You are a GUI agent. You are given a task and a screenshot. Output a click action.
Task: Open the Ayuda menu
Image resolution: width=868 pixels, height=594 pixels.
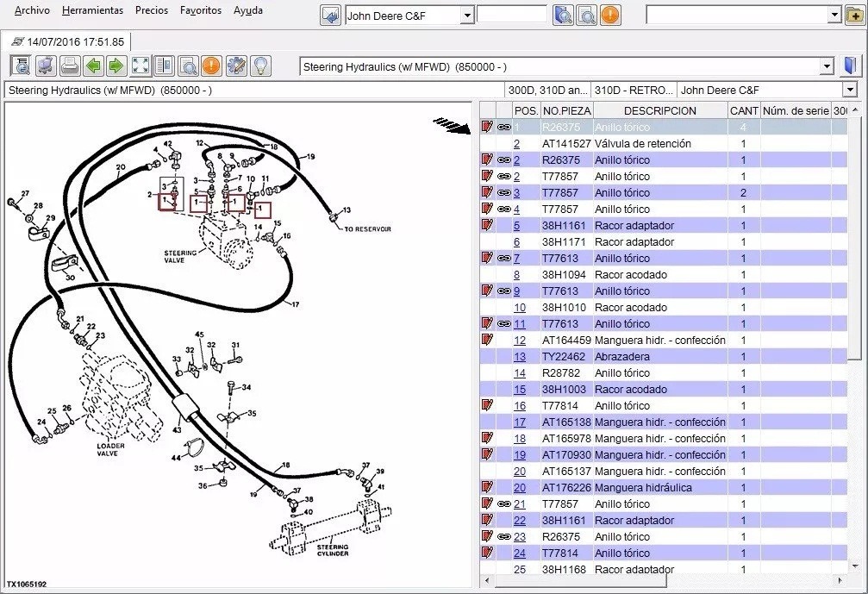pyautogui.click(x=248, y=10)
